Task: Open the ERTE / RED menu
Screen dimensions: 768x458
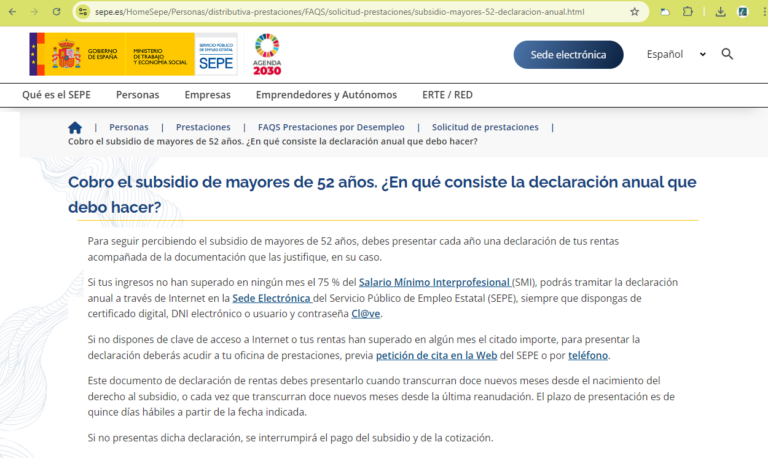Action: [x=447, y=95]
